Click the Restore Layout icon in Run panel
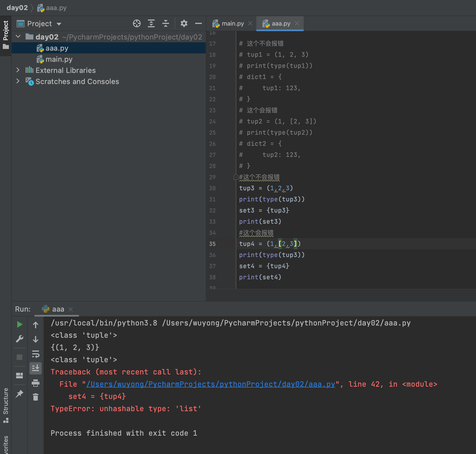Screen dimensions: 476x454 (x=19, y=376)
